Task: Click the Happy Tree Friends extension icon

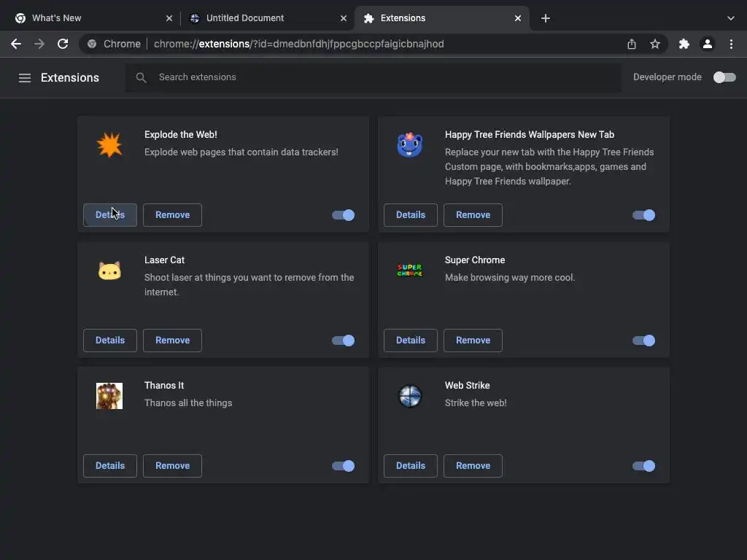Action: (x=410, y=145)
